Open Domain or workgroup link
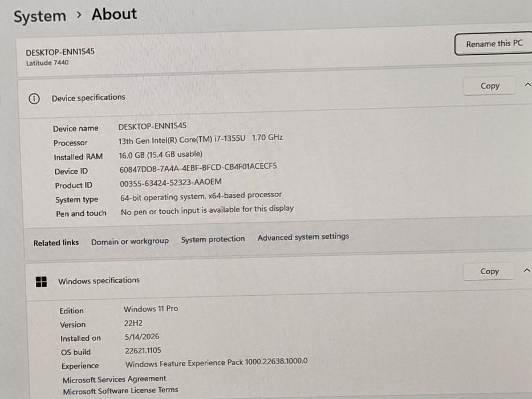 pos(129,241)
